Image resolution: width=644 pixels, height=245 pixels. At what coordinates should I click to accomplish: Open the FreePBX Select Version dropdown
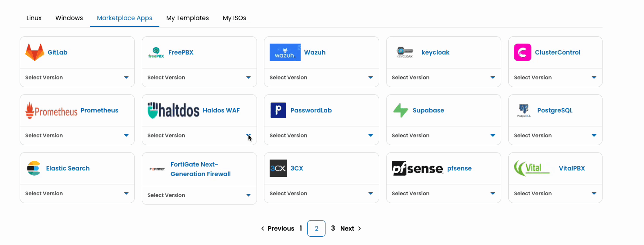point(199,78)
